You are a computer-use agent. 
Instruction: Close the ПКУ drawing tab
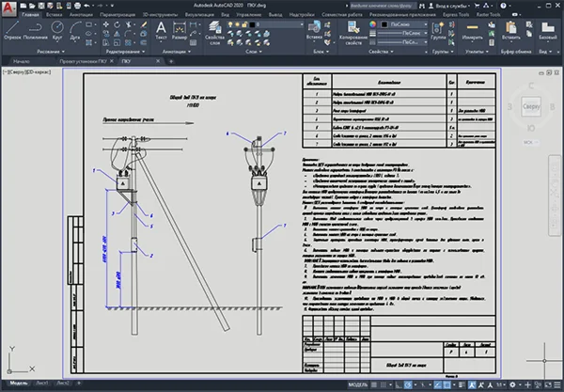click(158, 61)
